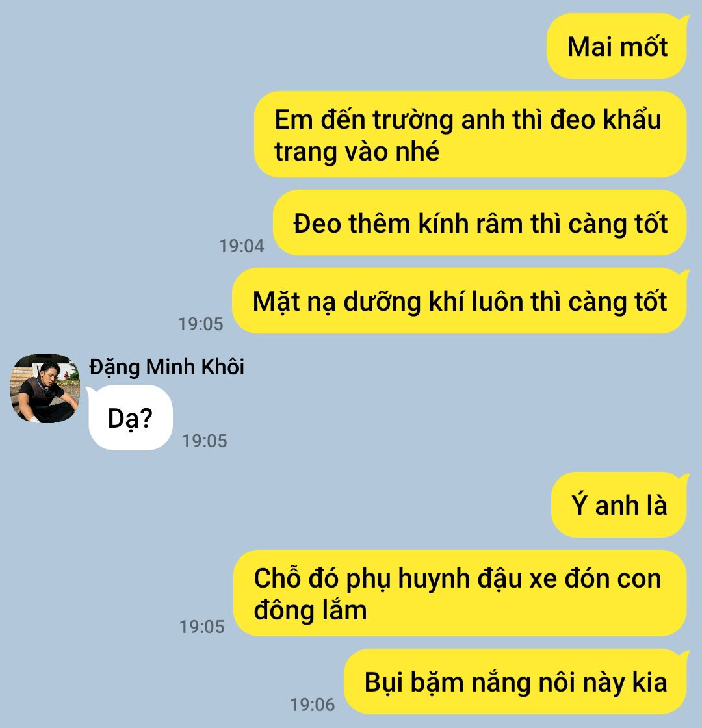Tap 'trang vào nhé' line of text
The image size is (702, 728).
click(x=357, y=151)
